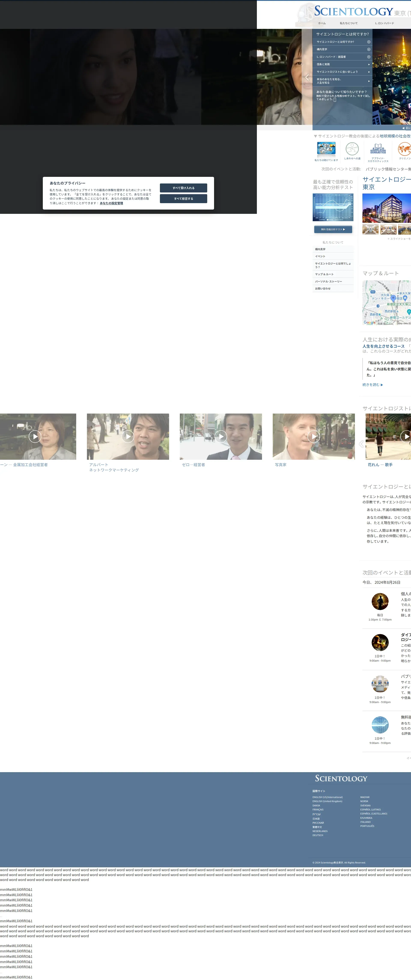Select the first interior slideshow thumbnail
This screenshot has width=411, height=980.
tap(370, 229)
